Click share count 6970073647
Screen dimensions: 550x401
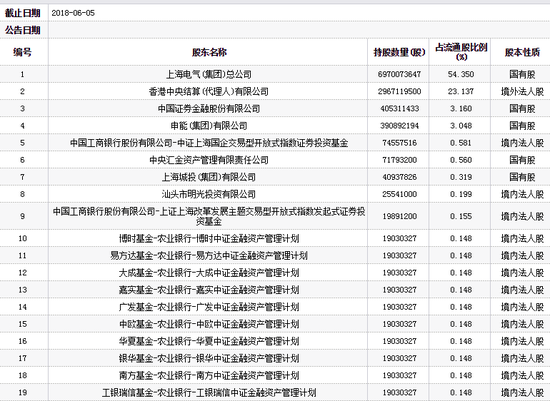399,74
